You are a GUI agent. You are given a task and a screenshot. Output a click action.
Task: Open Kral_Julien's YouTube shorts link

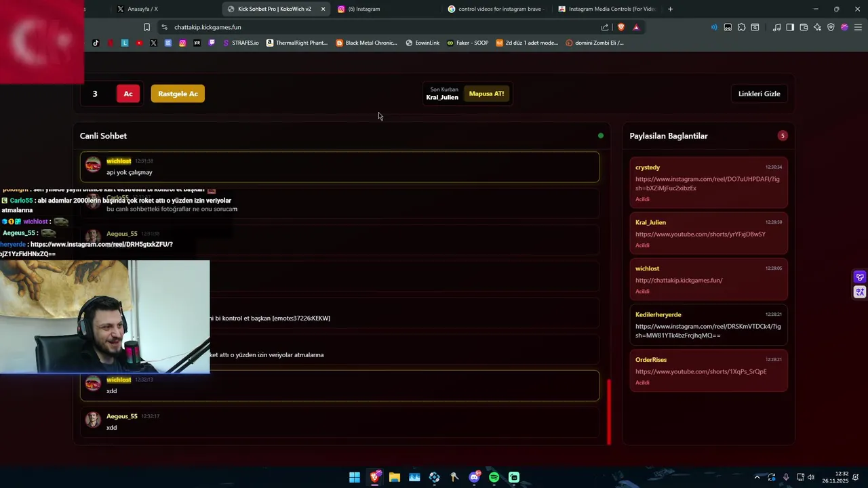pos(700,234)
